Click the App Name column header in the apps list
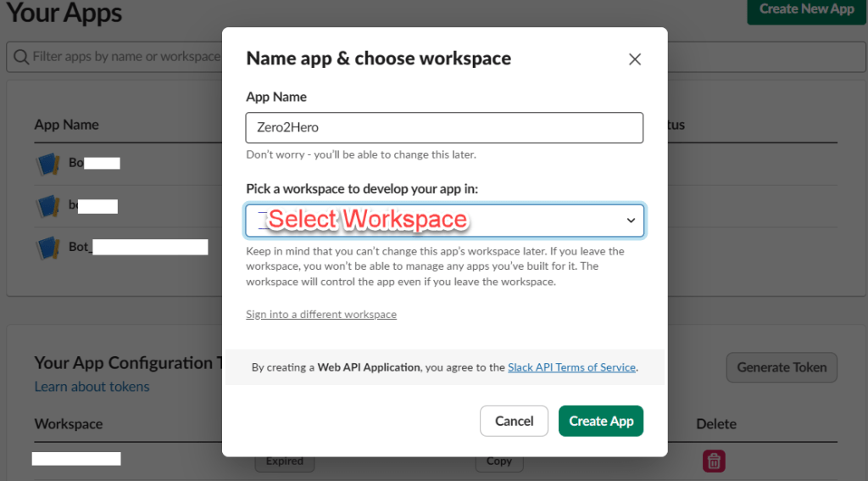 tap(66, 125)
